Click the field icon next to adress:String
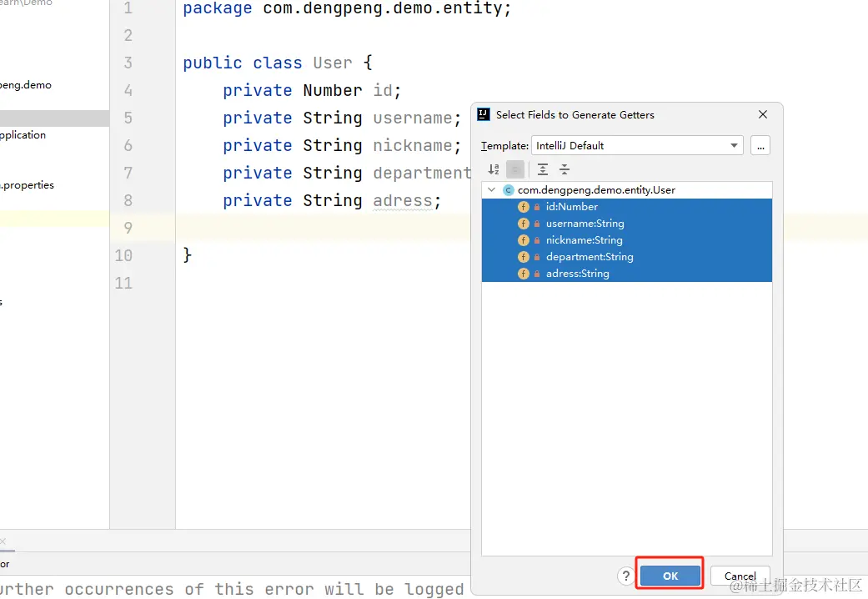 coord(523,273)
